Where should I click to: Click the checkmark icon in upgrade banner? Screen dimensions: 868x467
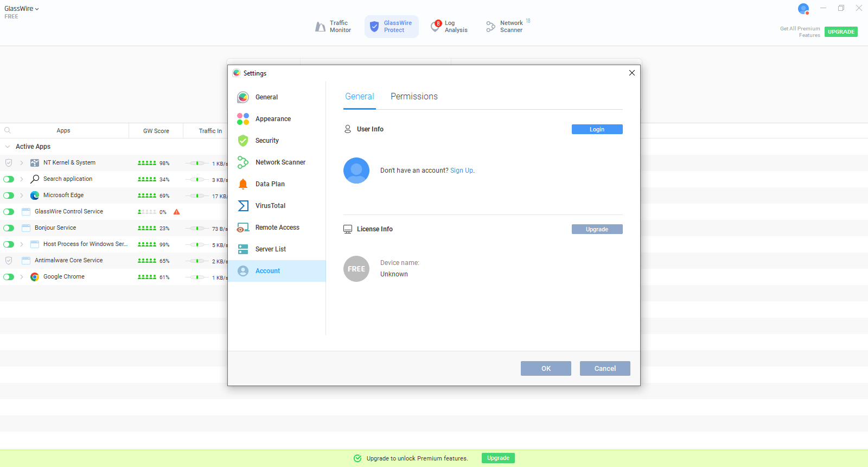(358, 458)
